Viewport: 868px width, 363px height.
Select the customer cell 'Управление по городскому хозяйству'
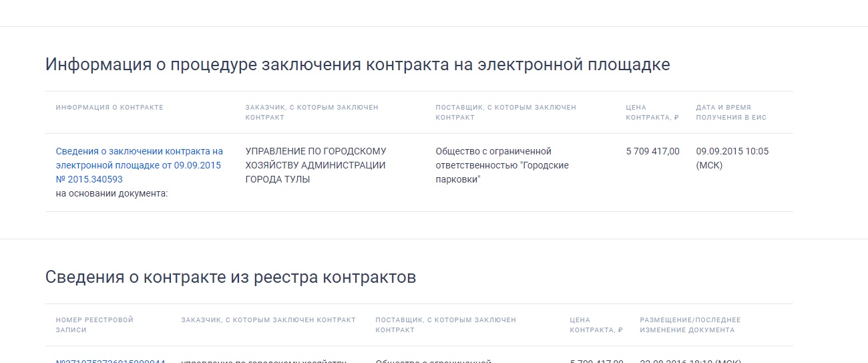(x=315, y=165)
